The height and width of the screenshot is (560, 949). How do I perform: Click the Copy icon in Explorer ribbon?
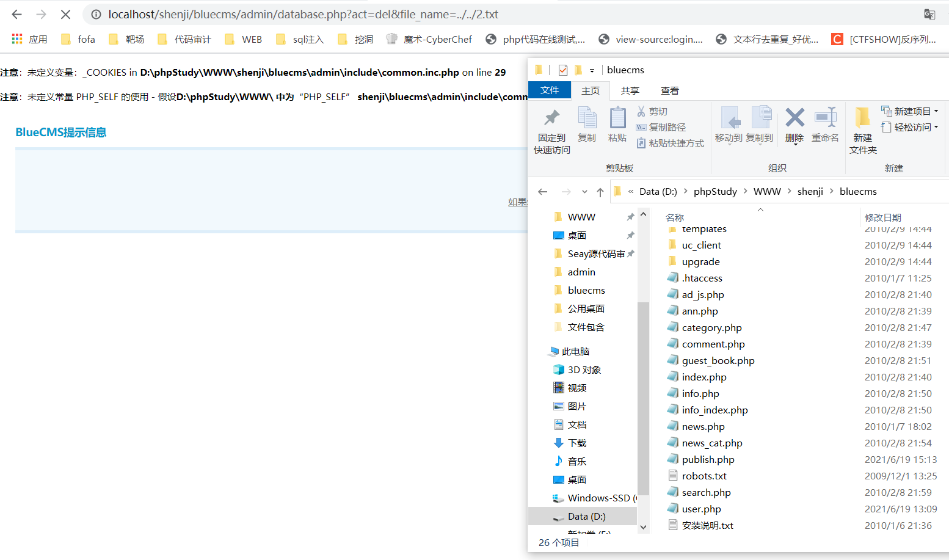point(587,125)
